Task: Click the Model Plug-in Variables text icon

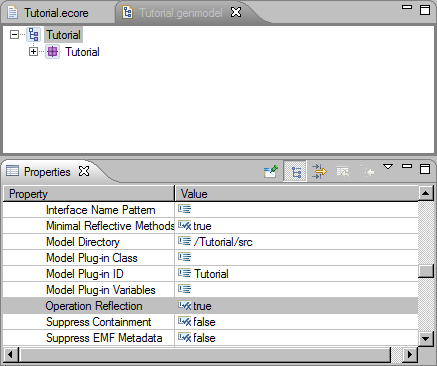Action: point(184,289)
